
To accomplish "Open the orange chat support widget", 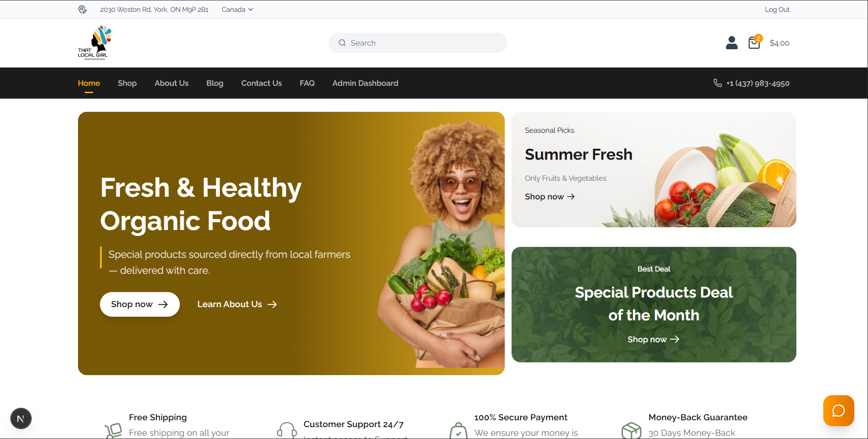I will coord(838,411).
